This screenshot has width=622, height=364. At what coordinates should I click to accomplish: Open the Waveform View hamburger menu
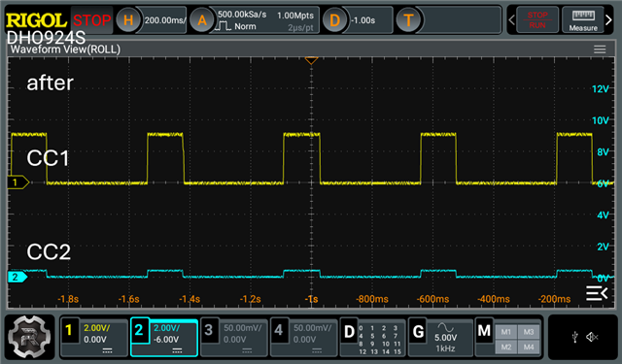(600, 50)
